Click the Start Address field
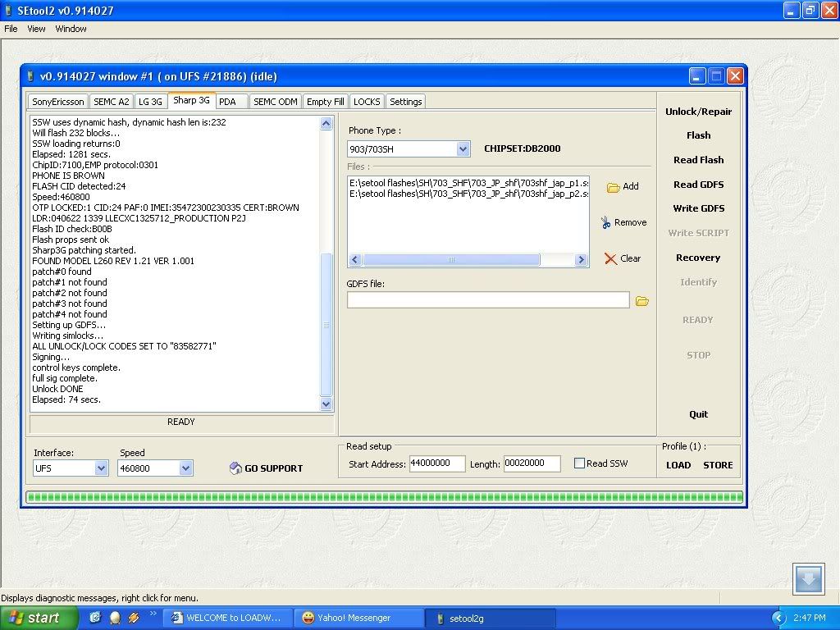The width and height of the screenshot is (840, 630). [437, 463]
